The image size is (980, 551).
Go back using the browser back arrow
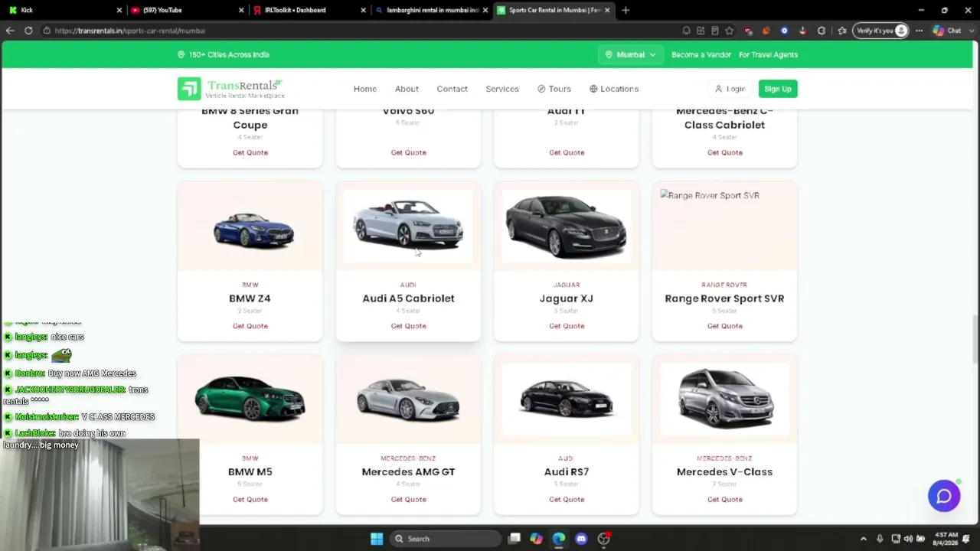tap(10, 31)
